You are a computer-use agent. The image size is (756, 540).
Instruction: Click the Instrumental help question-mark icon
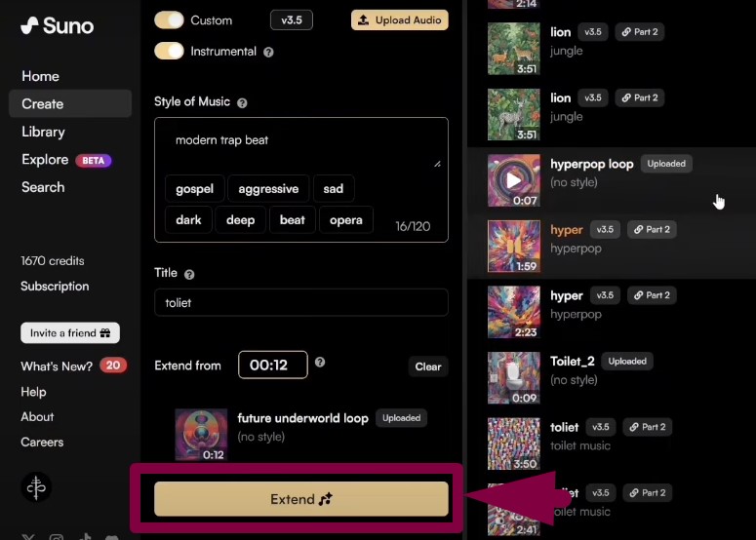268,52
